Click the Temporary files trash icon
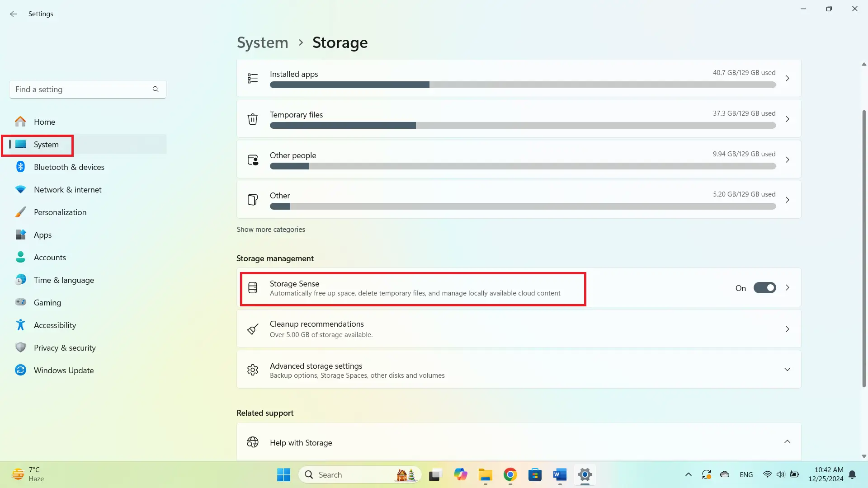 [x=253, y=119]
